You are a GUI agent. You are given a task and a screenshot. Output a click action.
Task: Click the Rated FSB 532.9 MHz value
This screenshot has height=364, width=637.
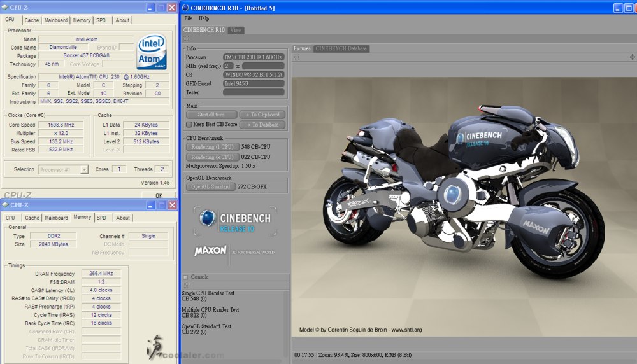point(61,150)
